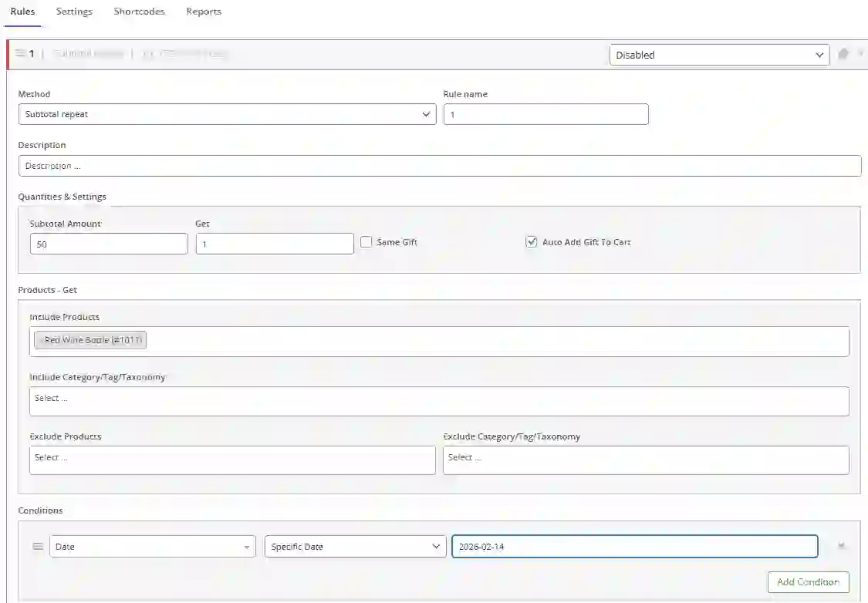View the Reports tab

203,12
